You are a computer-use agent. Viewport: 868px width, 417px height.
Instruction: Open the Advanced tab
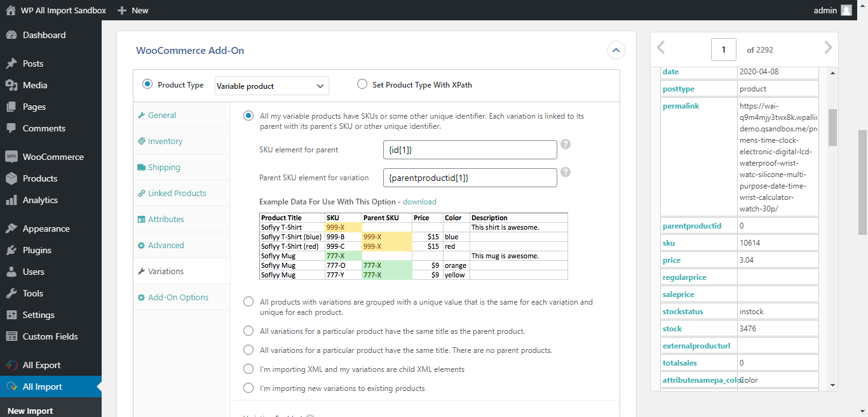(182, 246)
